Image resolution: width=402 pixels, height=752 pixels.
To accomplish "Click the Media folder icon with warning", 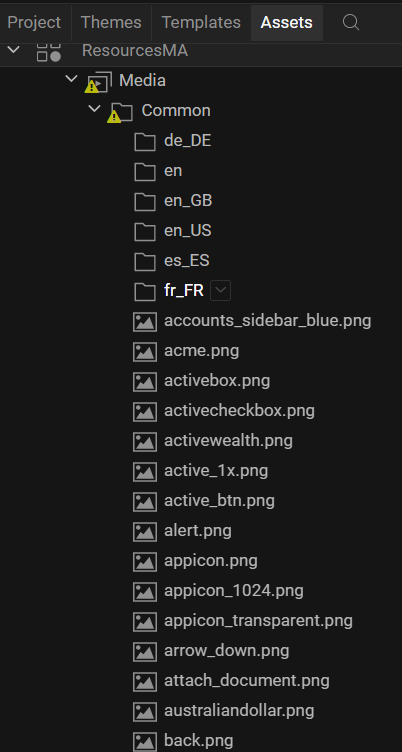I will [x=99, y=82].
